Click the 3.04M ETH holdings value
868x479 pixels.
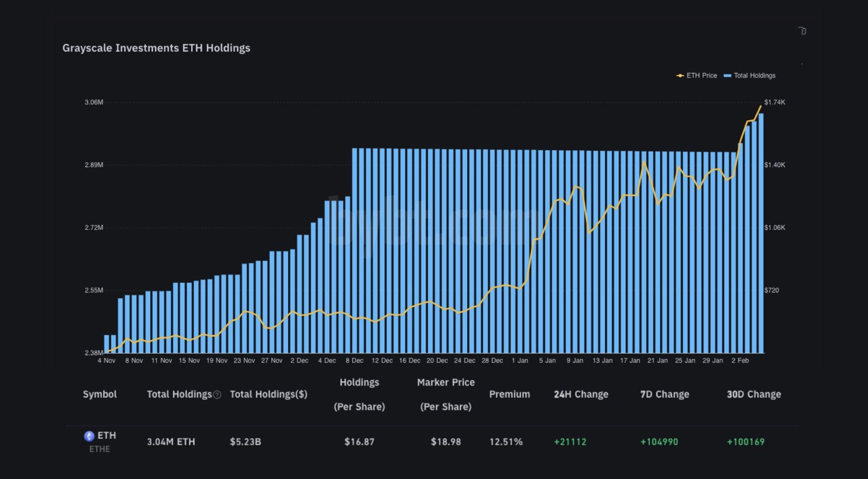(x=171, y=442)
